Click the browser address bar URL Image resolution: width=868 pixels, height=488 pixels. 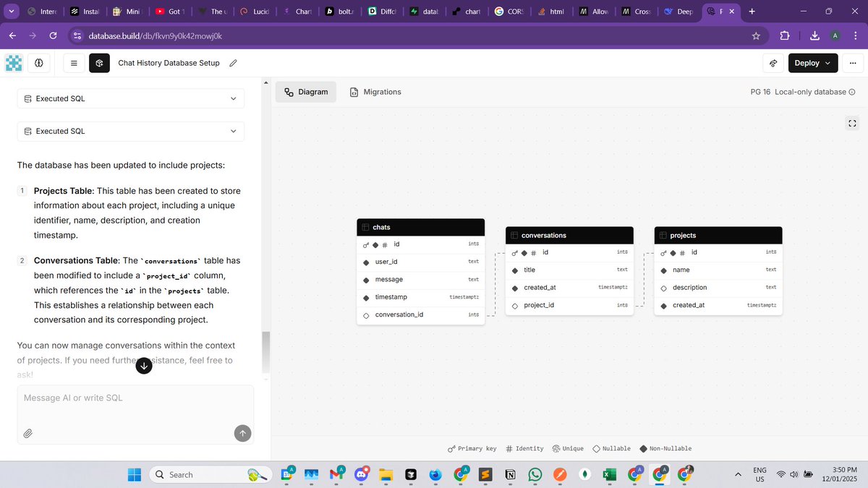[156, 36]
